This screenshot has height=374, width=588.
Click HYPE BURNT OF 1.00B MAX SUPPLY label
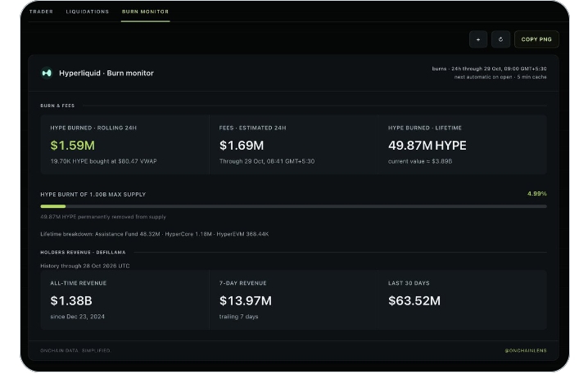pos(93,195)
